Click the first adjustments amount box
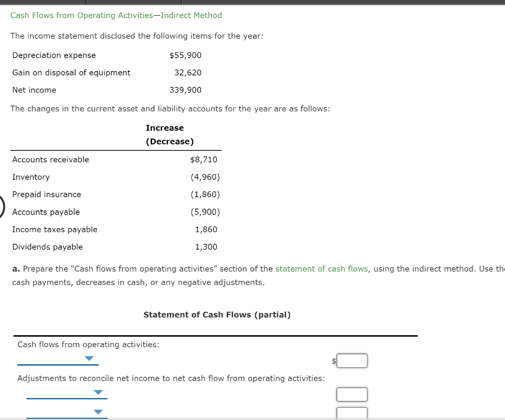The width and height of the screenshot is (505, 420). coord(352,394)
